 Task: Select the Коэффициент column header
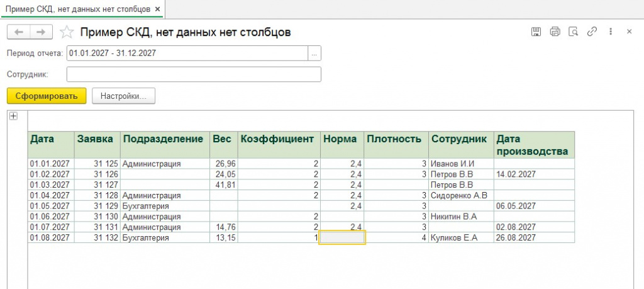(279, 145)
